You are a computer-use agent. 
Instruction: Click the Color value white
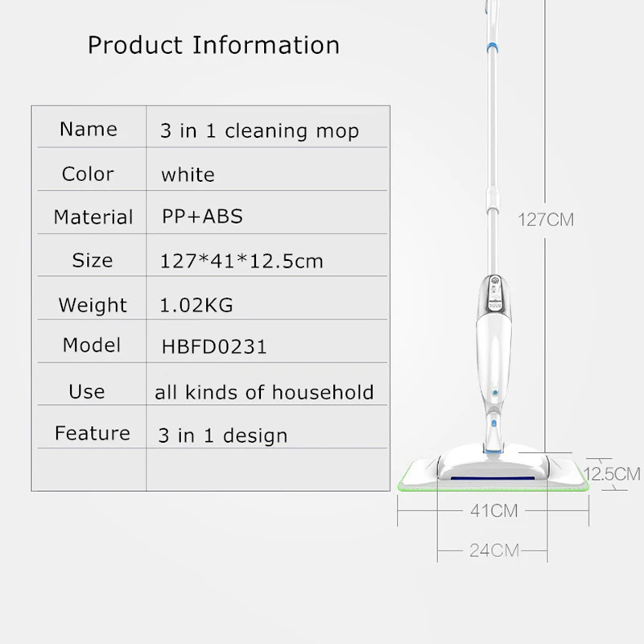pos(188,175)
